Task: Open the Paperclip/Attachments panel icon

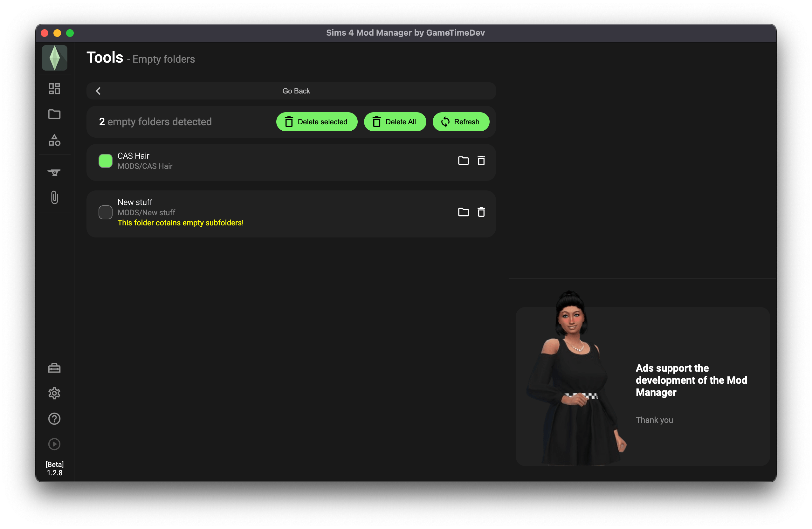Action: click(x=54, y=197)
